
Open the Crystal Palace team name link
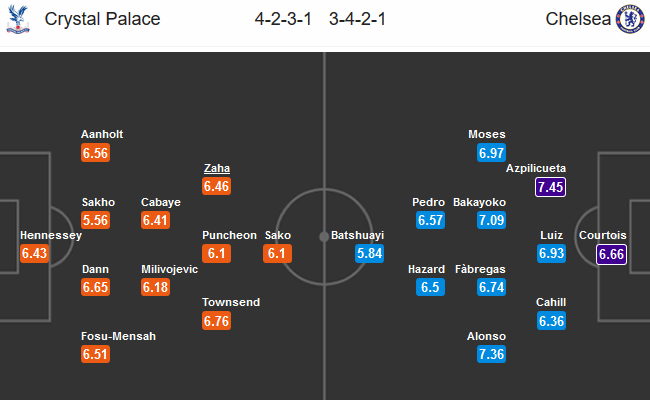pos(102,19)
